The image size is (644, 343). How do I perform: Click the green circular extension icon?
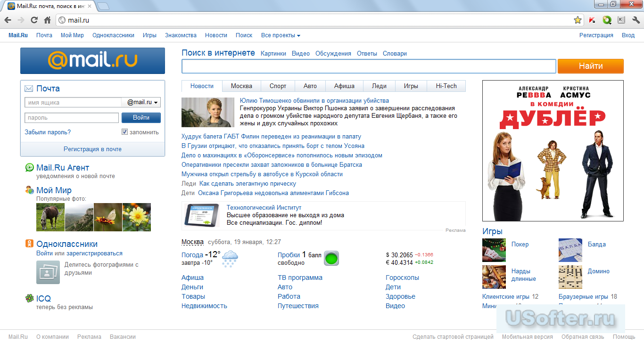(x=607, y=20)
